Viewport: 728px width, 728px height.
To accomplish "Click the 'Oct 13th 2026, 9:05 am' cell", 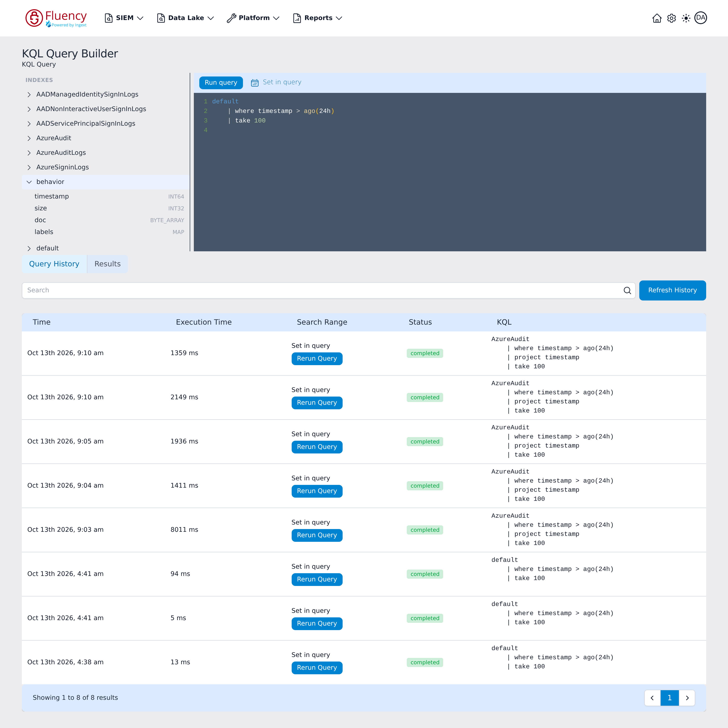I will point(65,441).
